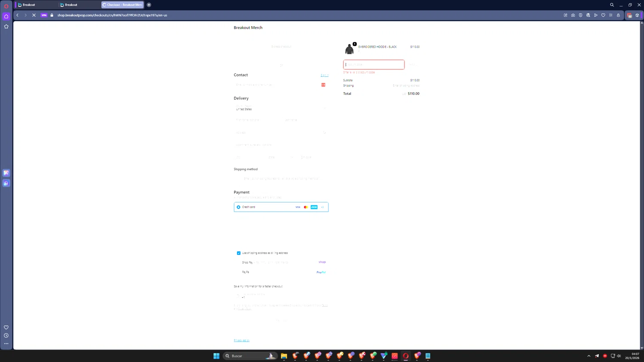644x362 pixels.
Task: Open the tab search magnifier
Action: click(612, 5)
